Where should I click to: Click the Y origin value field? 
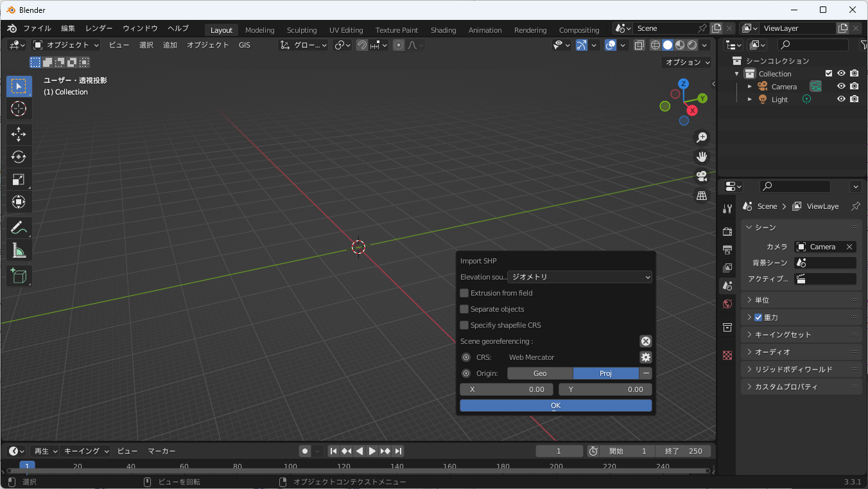605,389
